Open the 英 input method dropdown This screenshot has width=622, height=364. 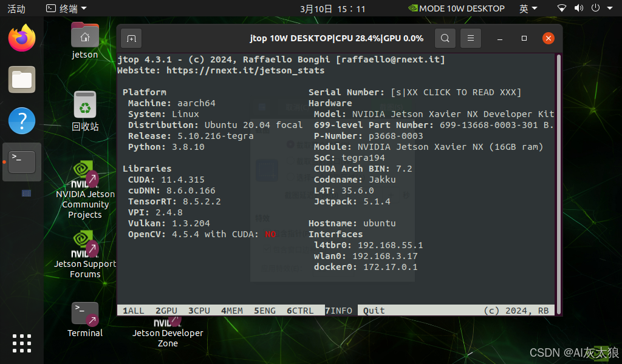coord(528,8)
